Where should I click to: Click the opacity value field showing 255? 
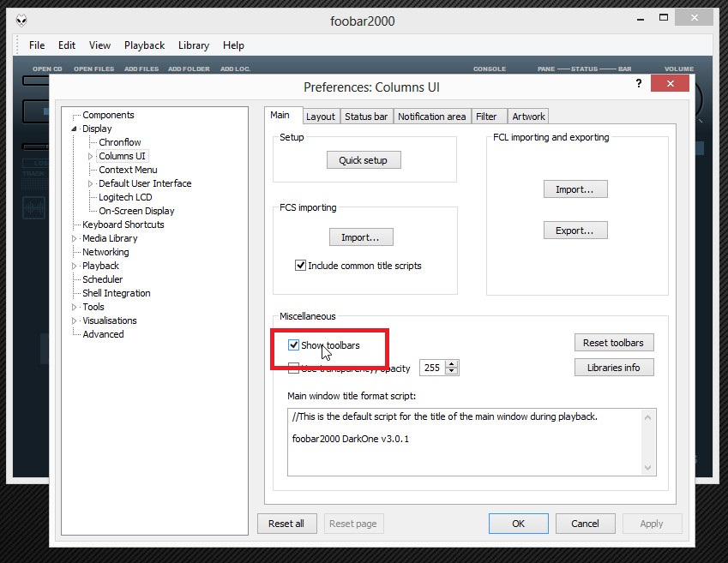[432, 368]
